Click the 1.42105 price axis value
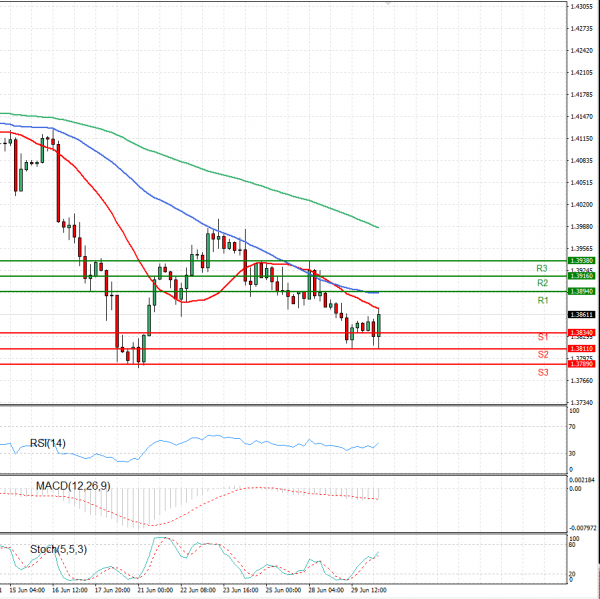This screenshot has height=599, width=600. 581,73
